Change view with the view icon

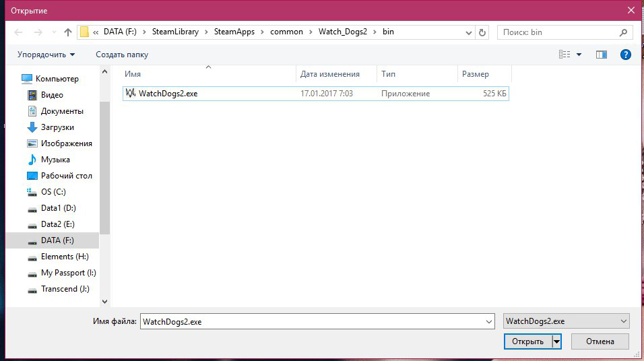(x=565, y=54)
